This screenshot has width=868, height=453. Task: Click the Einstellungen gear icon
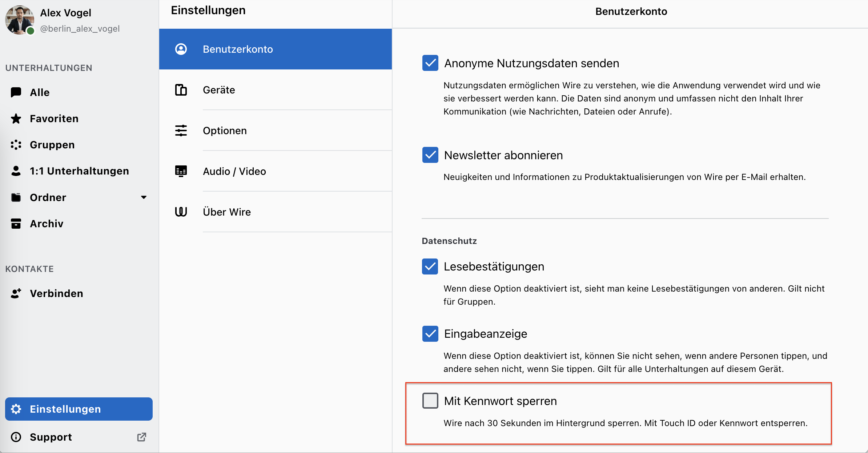pyautogui.click(x=16, y=409)
